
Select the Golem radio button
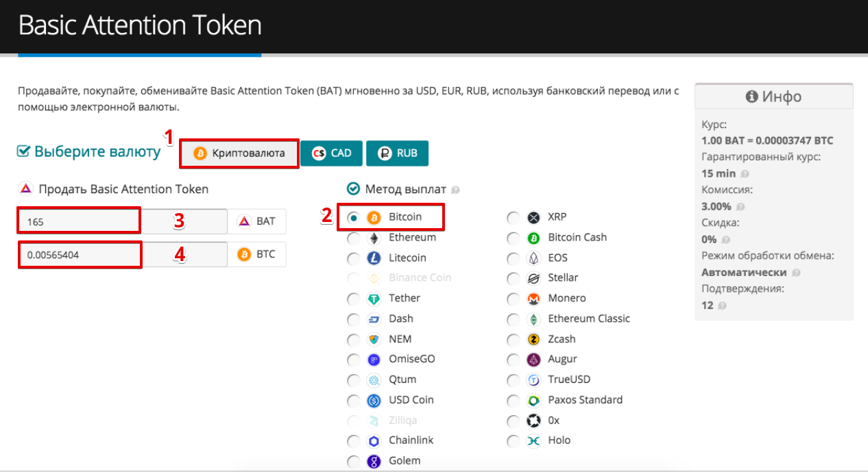tap(354, 462)
